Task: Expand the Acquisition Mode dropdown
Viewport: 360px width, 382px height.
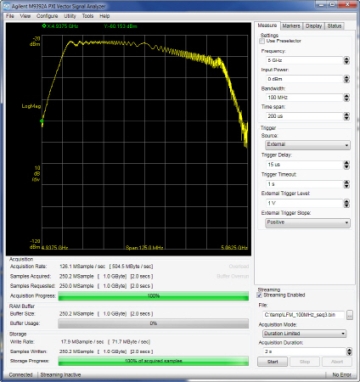Action: 304,333
